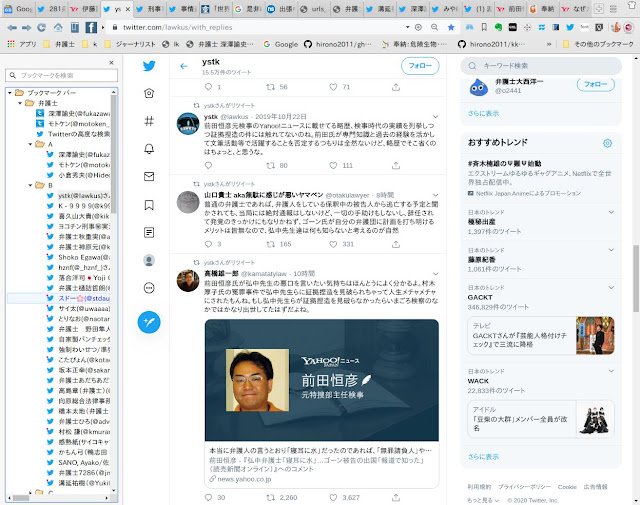The width and height of the screenshot is (640, 505).
Task: Share the tweet that has 111 likes
Action: [396, 165]
